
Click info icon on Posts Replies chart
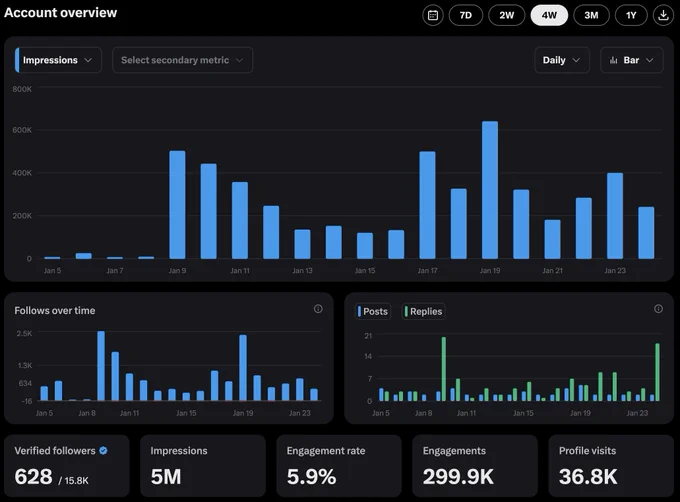658,309
